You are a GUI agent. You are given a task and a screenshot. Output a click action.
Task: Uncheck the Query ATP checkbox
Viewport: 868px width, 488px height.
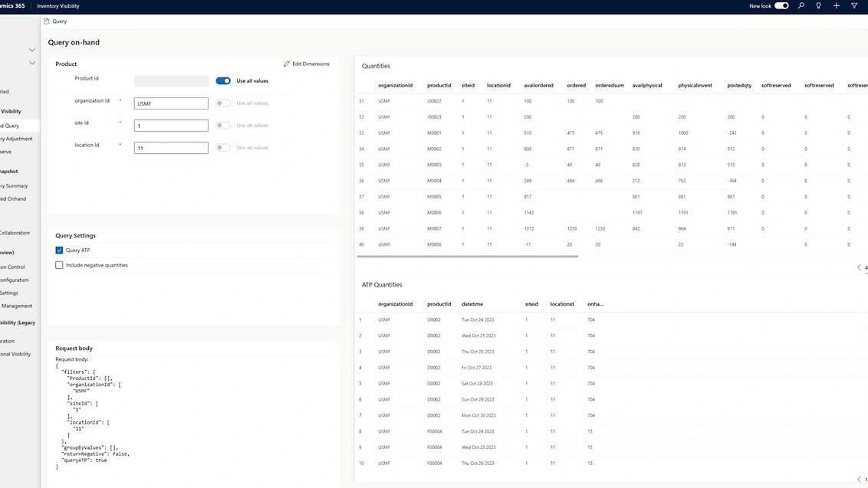click(x=60, y=251)
